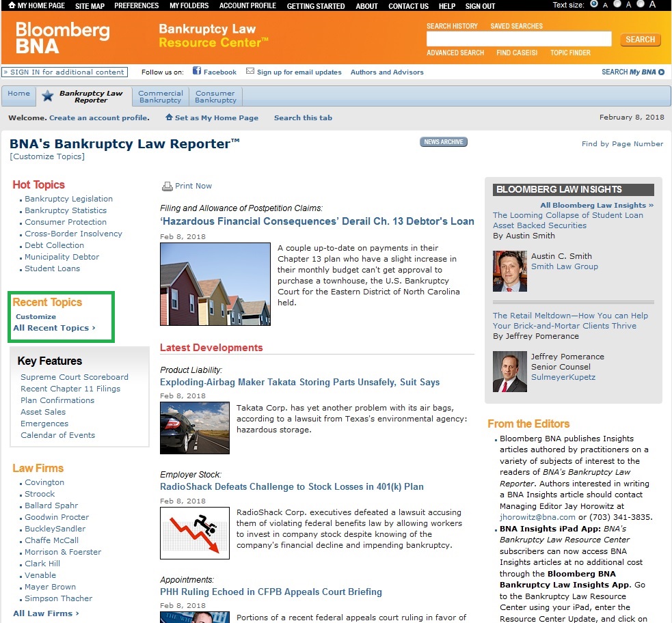This screenshot has width=672, height=623.
Task: Switch to Consumer Bankruptcy tab
Action: (x=215, y=96)
